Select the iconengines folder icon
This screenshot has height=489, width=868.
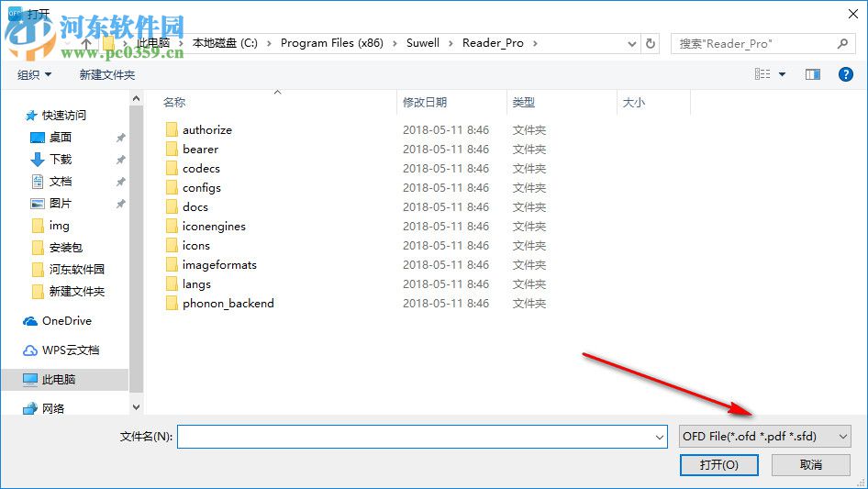click(x=172, y=226)
